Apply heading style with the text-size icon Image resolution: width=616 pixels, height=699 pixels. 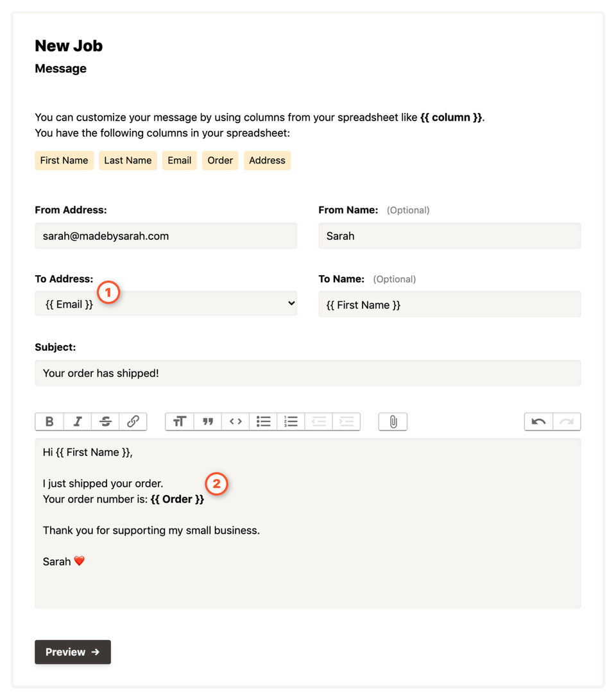pyautogui.click(x=180, y=421)
